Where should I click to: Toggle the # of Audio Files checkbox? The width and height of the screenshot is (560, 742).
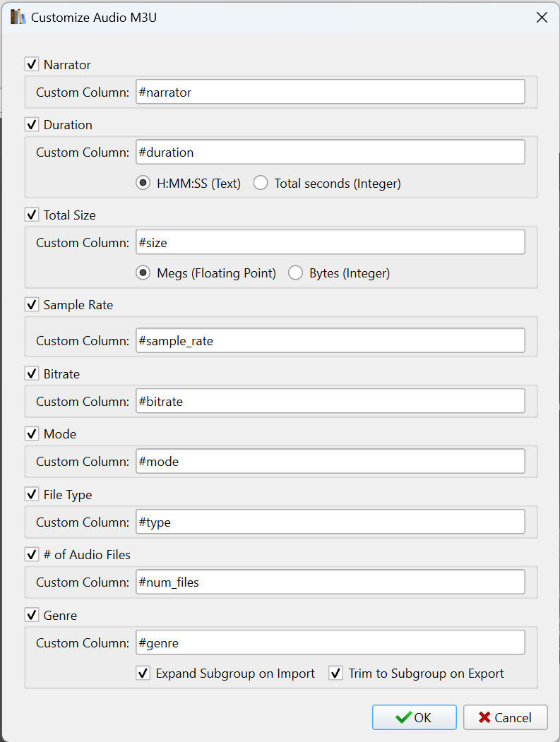point(32,555)
